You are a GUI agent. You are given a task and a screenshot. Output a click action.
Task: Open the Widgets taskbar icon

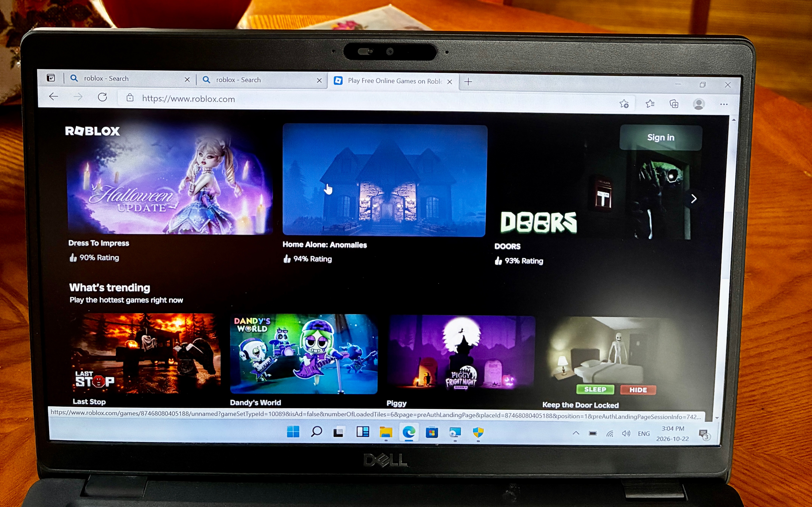pos(363,432)
